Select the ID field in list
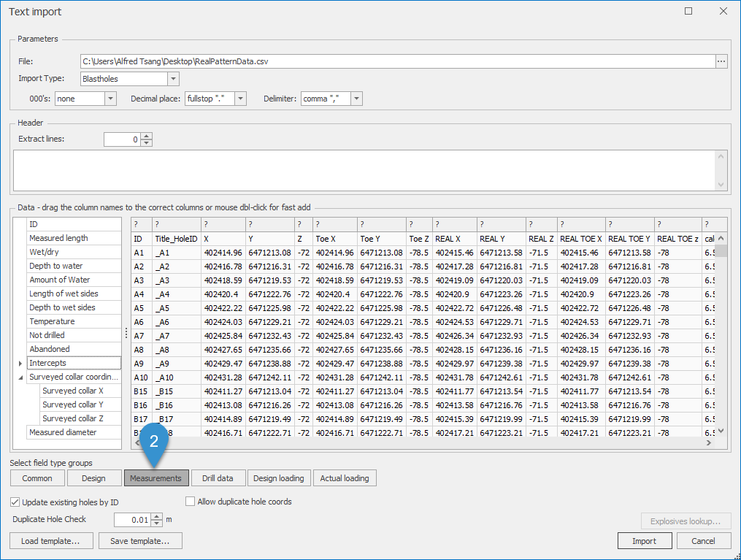Screen dimensions: 741x560 pos(74,224)
